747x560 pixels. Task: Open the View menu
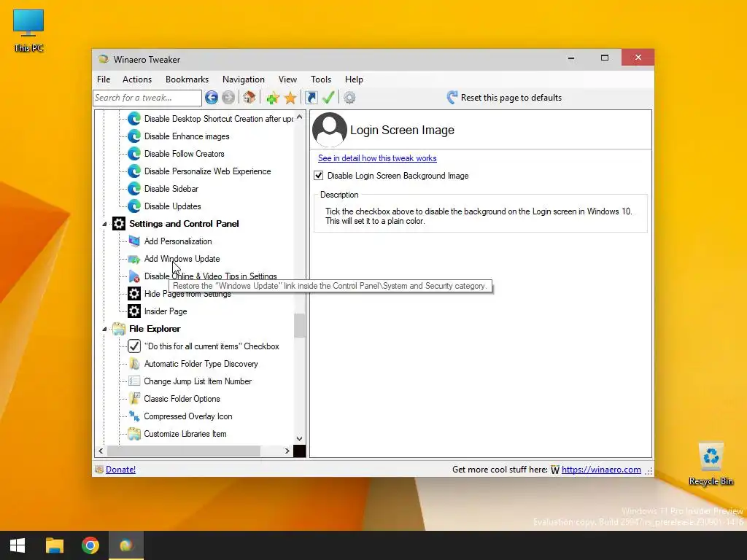pos(287,79)
